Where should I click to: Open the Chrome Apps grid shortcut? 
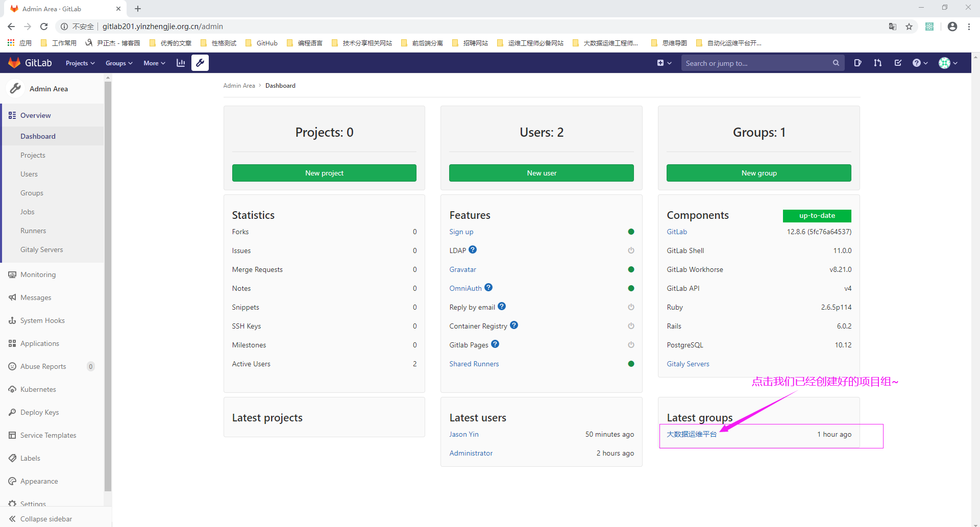click(19, 43)
